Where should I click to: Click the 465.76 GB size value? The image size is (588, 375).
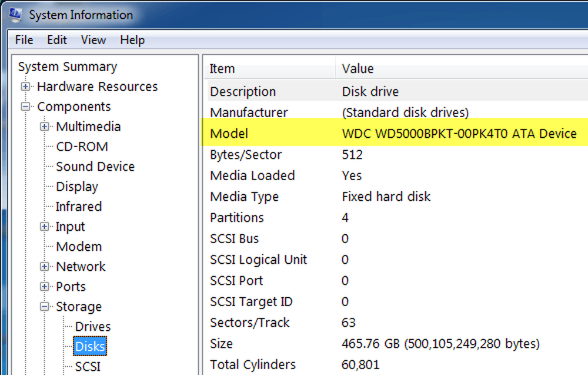tap(440, 344)
